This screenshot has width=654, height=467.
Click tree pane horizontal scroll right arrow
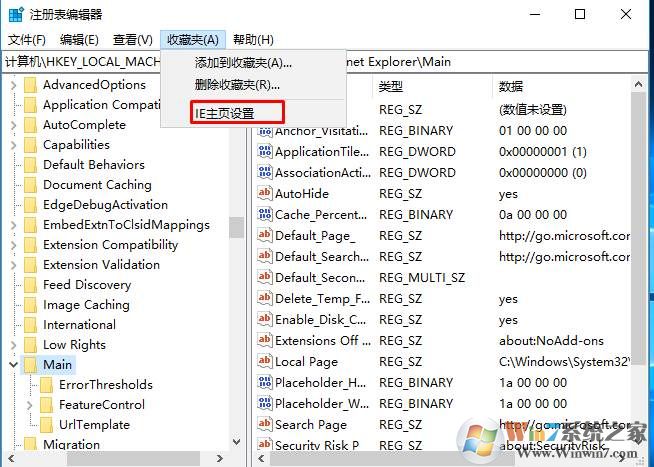tap(219, 458)
